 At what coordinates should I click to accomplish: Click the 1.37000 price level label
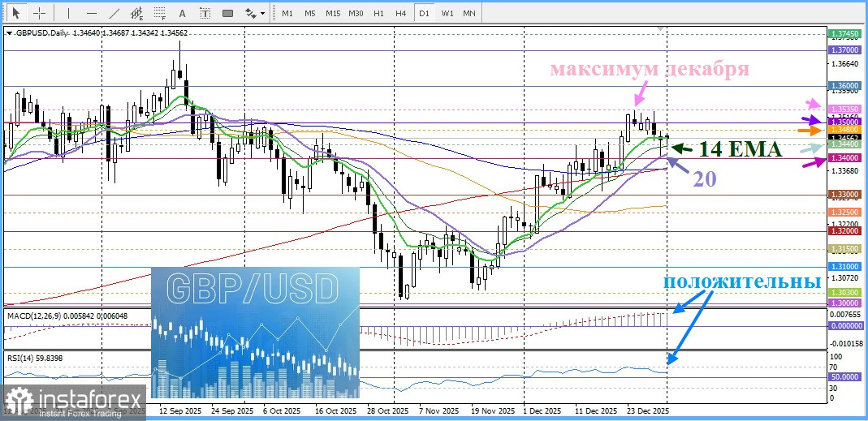(x=844, y=49)
